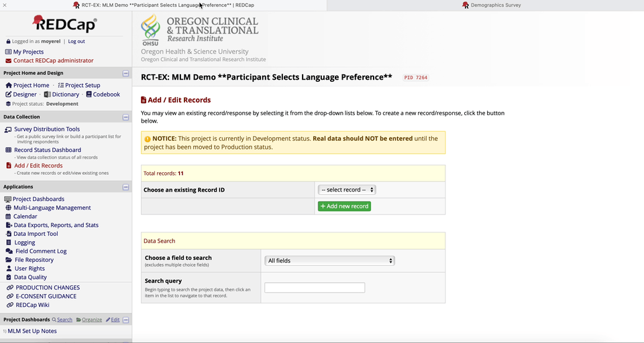644x343 pixels.
Task: Collapse the Project Dashboards section
Action: coord(125,320)
